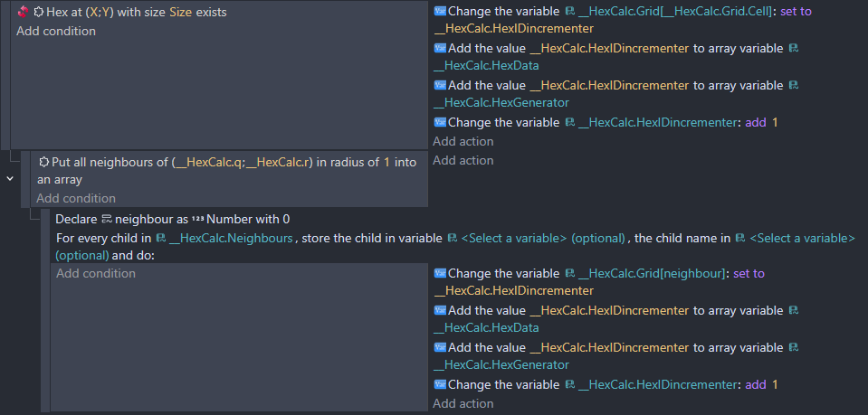Click gear icon beside "Put all neighbours" condition
The image size is (868, 415).
[x=43, y=161]
